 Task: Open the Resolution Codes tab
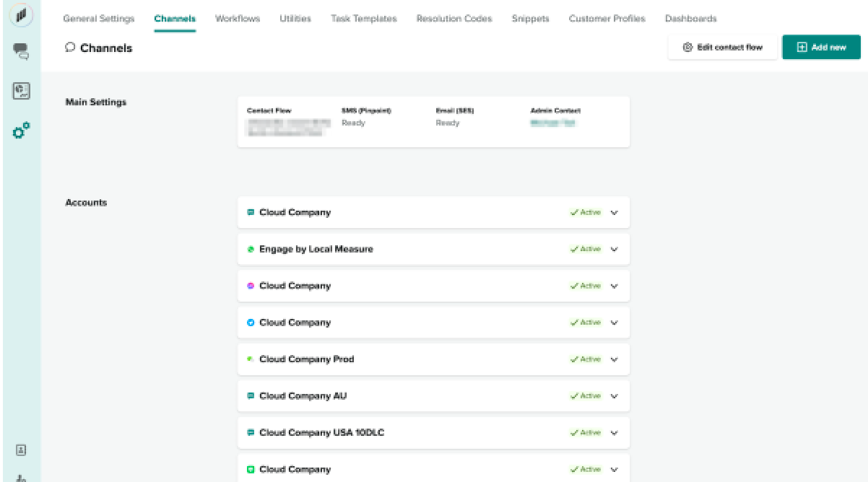(x=454, y=19)
